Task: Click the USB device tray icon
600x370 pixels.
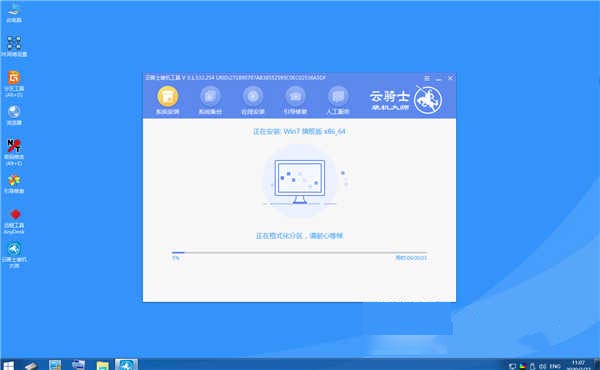Action: point(532,367)
